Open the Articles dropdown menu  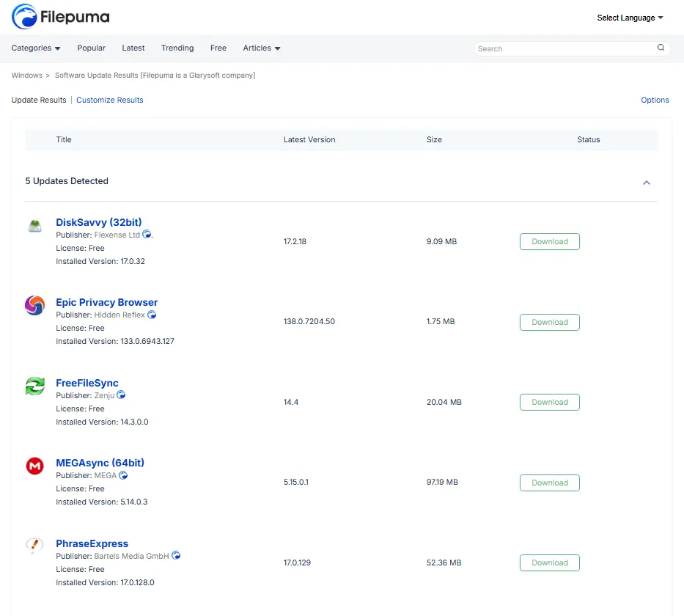262,48
